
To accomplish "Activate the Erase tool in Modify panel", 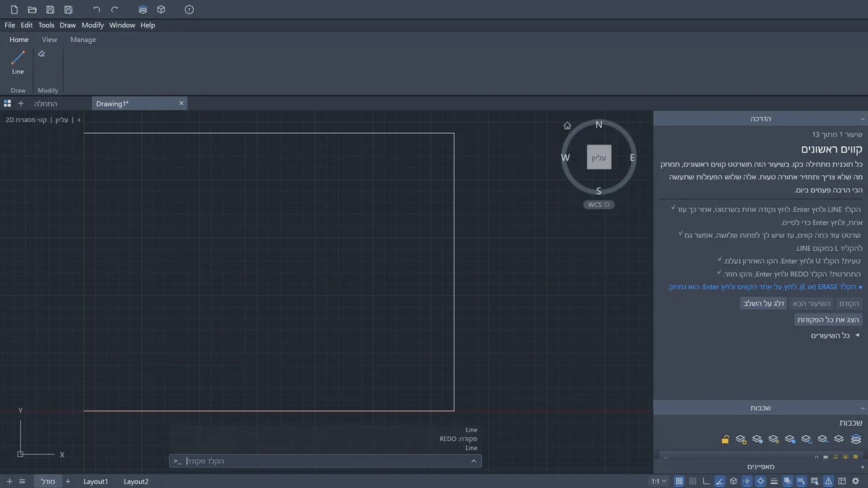I will 41,53.
